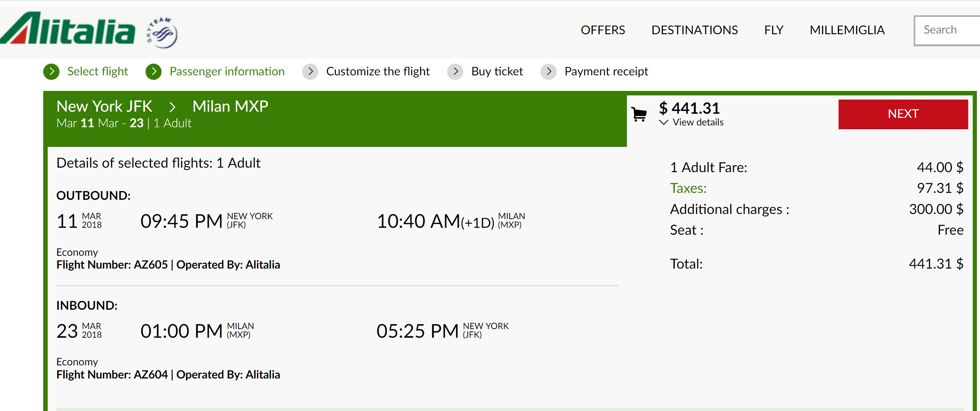
Task: Open the MILLEMIGLIA menu
Action: [847, 30]
